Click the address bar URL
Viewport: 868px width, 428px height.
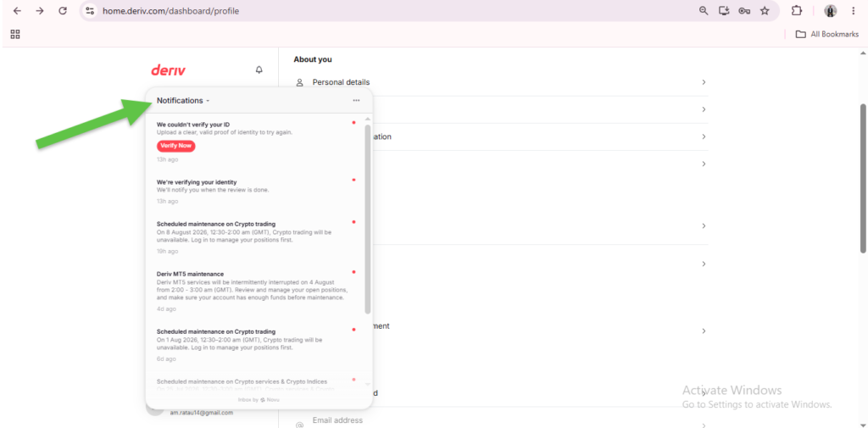pyautogui.click(x=170, y=10)
